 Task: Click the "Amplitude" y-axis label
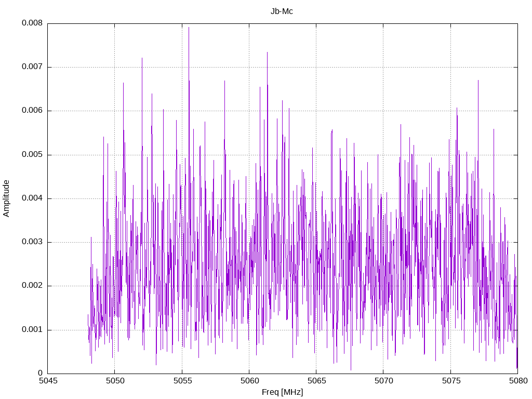coord(6,198)
